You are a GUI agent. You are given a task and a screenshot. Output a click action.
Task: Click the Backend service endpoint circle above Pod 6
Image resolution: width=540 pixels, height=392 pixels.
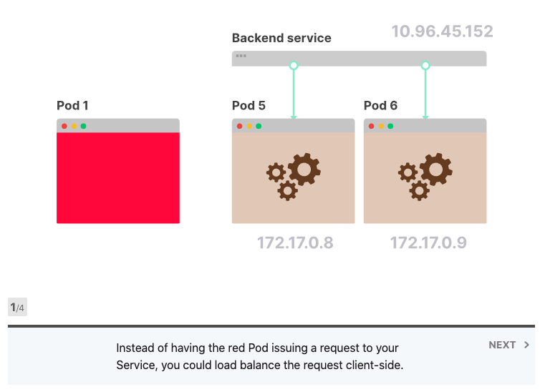point(425,66)
